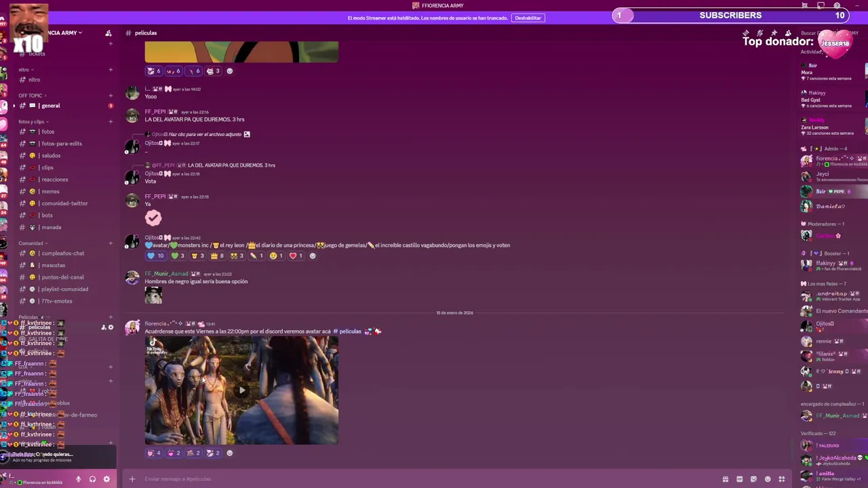This screenshot has width=868, height=488.
Task: Open the threads icon in channel header
Action: [746, 33]
